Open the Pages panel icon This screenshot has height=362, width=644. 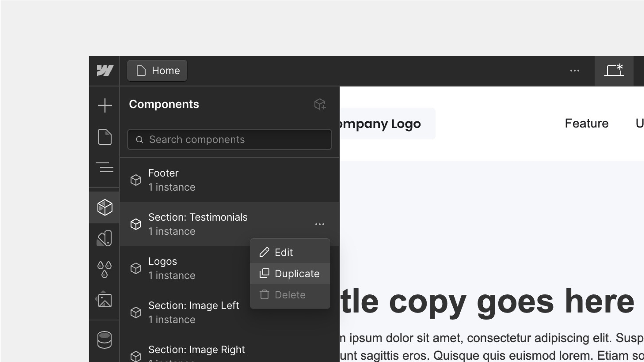click(105, 137)
